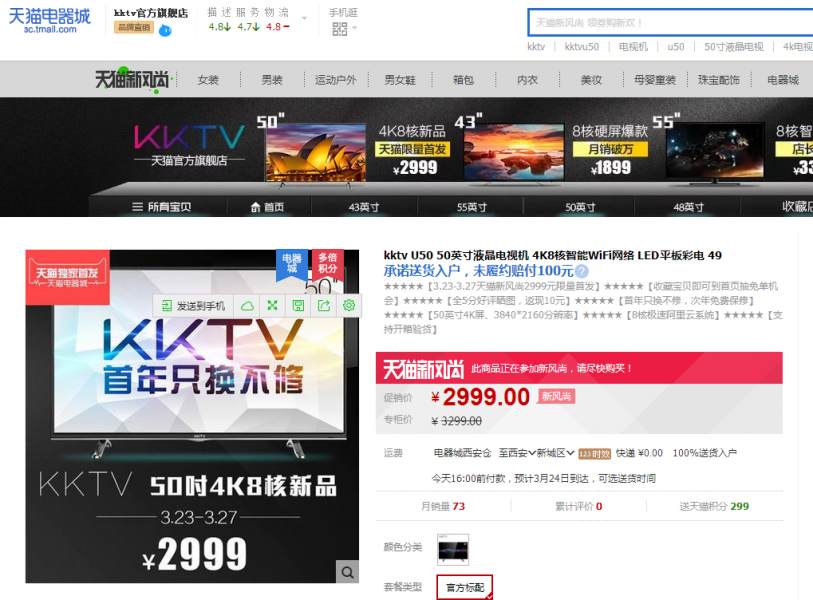The image size is (813, 600).
Task: Switch to the 48英寸 tab
Action: pos(689,207)
